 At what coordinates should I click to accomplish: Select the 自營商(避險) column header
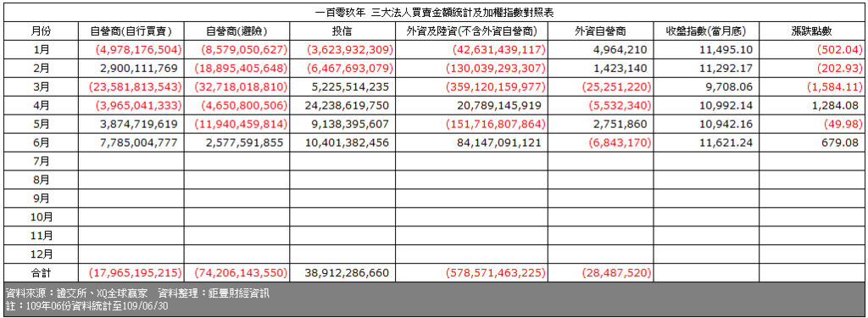236,31
